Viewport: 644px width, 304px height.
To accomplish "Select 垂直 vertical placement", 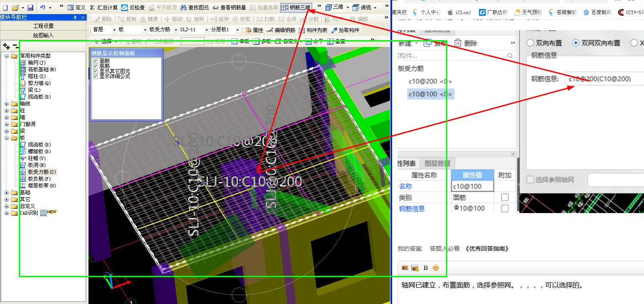I will point(336,41).
